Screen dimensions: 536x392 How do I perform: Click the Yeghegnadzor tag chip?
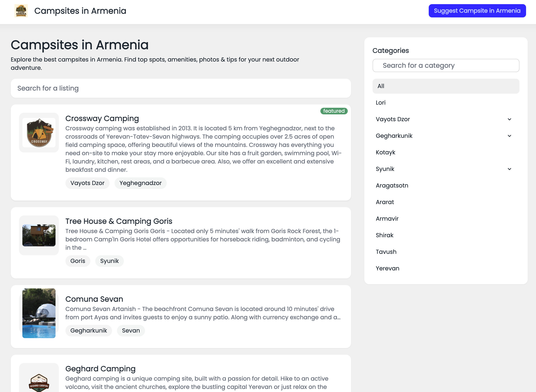tap(140, 183)
